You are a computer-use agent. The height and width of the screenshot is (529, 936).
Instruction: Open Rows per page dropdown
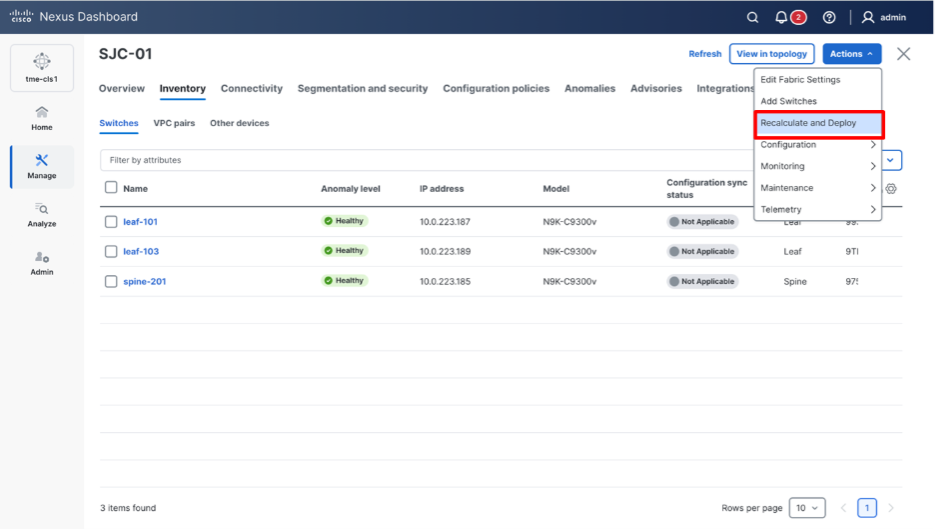pos(807,508)
